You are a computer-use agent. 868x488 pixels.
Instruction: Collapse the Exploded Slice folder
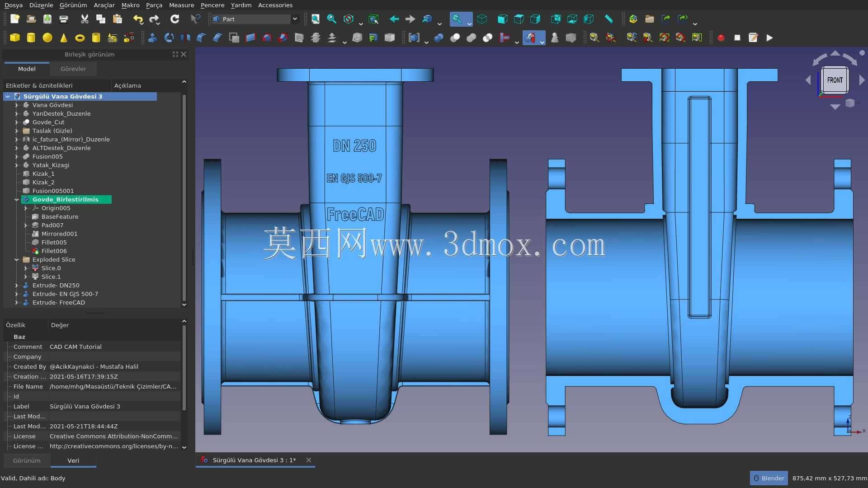pyautogui.click(x=17, y=259)
